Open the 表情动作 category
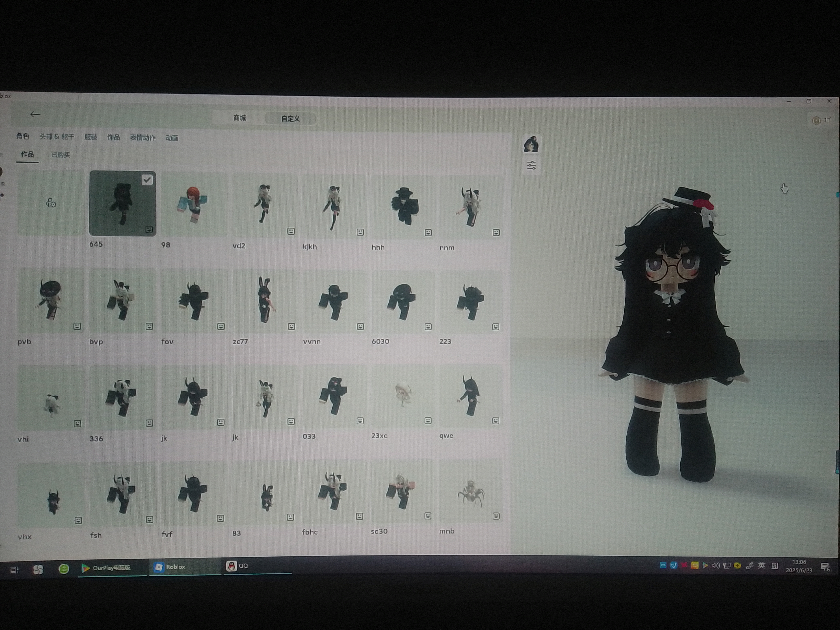Screen dimensions: 840x630 [143, 138]
